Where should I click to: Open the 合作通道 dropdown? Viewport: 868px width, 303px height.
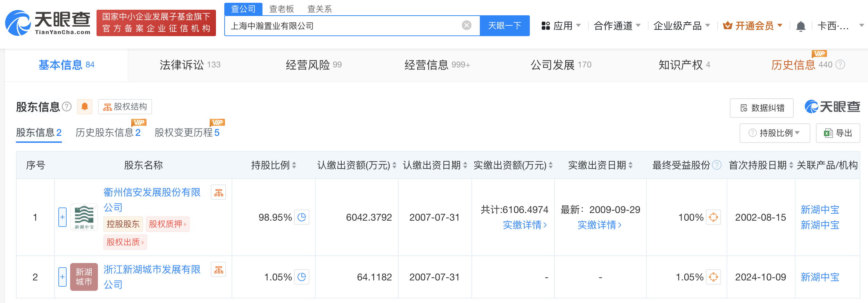617,26
